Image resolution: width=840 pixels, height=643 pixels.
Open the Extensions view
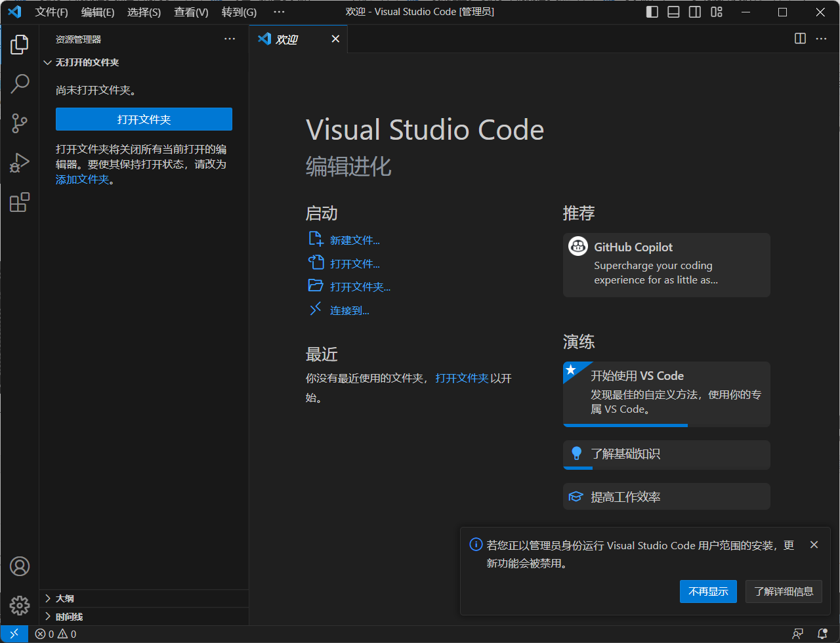coord(20,202)
